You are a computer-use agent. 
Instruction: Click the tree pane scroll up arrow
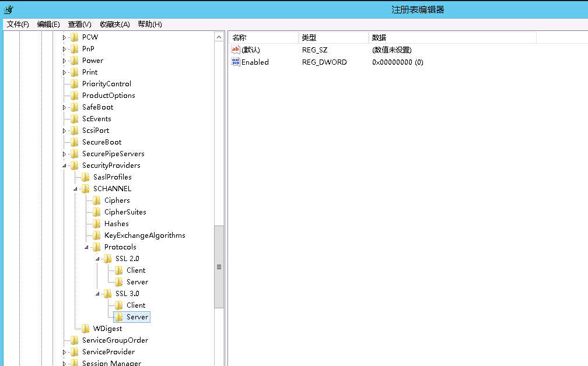tap(219, 37)
